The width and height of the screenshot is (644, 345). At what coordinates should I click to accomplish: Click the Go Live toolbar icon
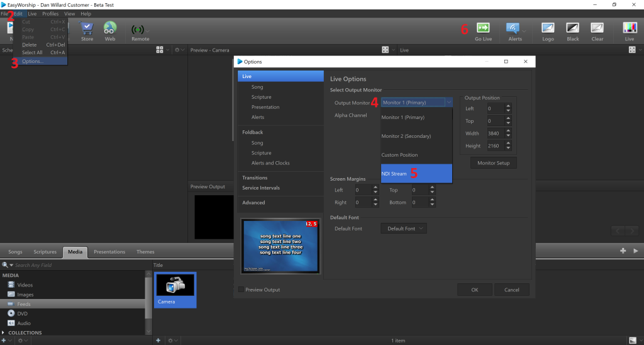483,28
